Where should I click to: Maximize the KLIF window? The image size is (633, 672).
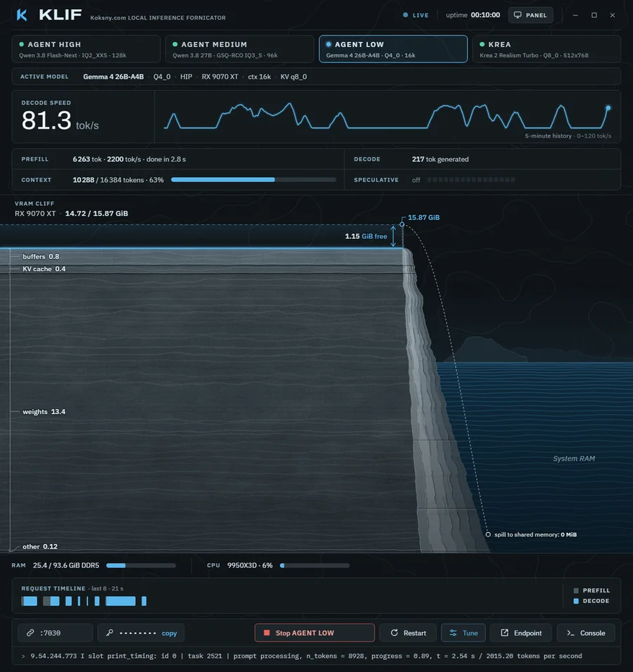594,15
